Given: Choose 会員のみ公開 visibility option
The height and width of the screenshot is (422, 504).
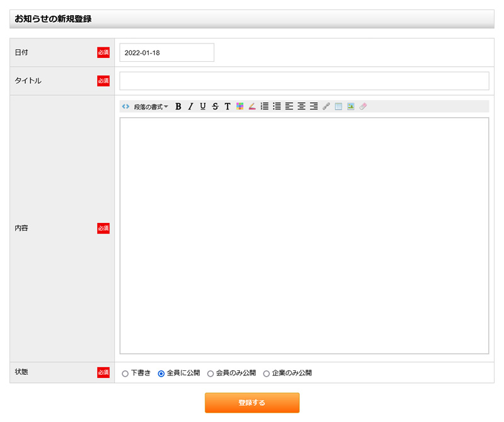Looking at the screenshot, I should pyautogui.click(x=210, y=373).
